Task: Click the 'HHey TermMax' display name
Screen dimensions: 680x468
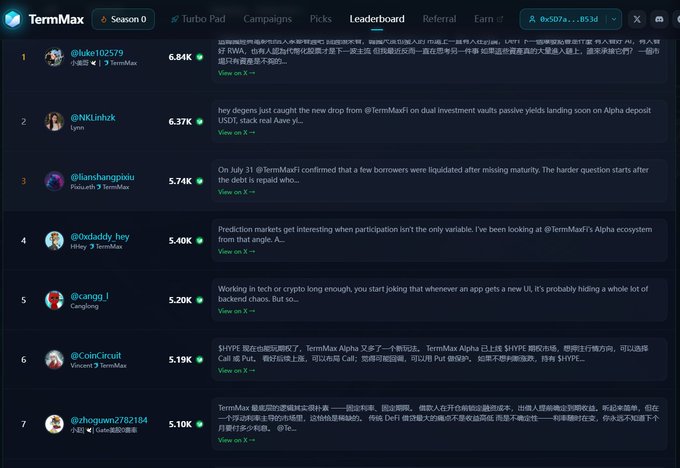Action: point(96,246)
